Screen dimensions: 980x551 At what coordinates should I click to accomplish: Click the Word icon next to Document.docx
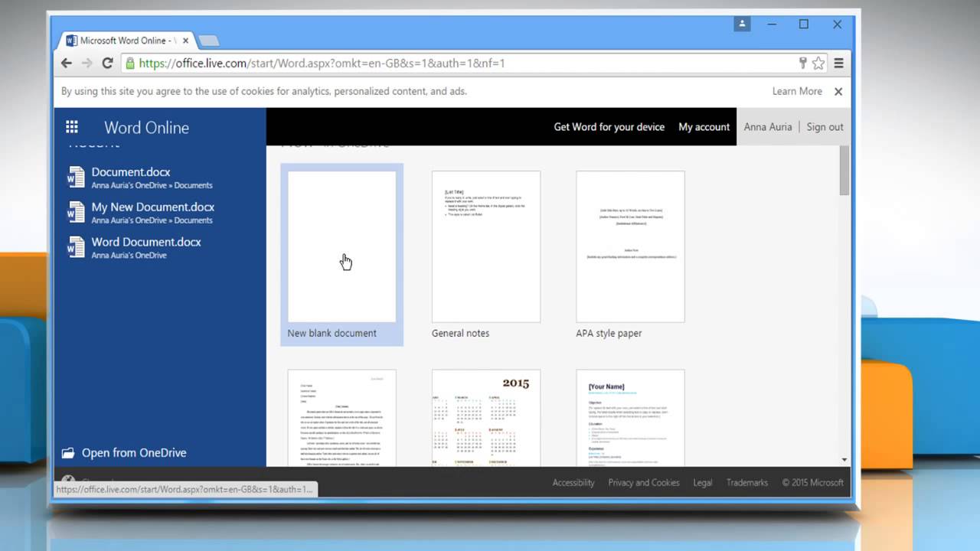click(76, 177)
